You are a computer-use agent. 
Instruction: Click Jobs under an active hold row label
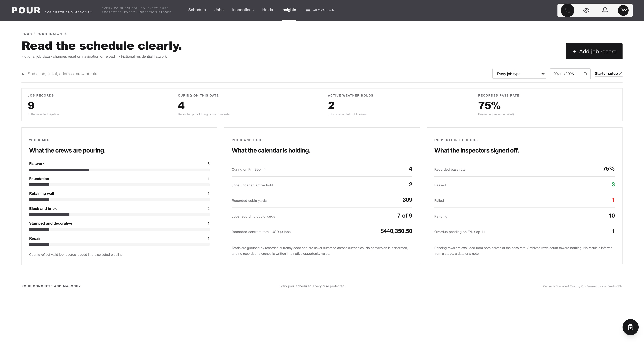tap(252, 185)
